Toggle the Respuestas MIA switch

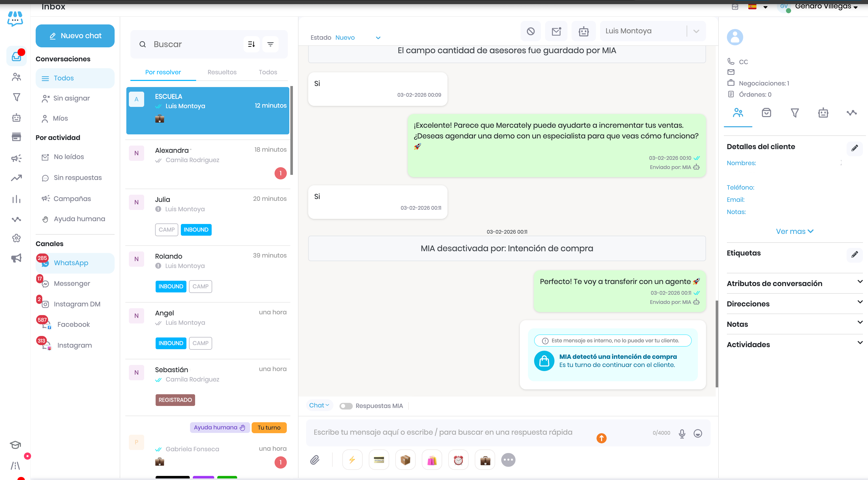(346, 406)
